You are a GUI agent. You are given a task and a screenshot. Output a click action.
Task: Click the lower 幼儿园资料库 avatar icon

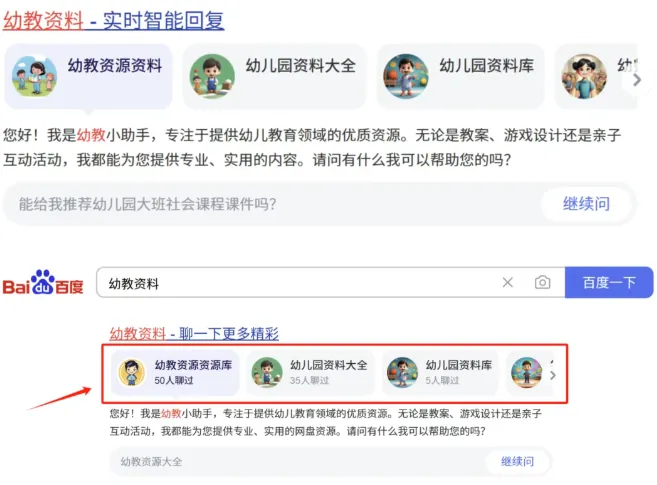402,372
